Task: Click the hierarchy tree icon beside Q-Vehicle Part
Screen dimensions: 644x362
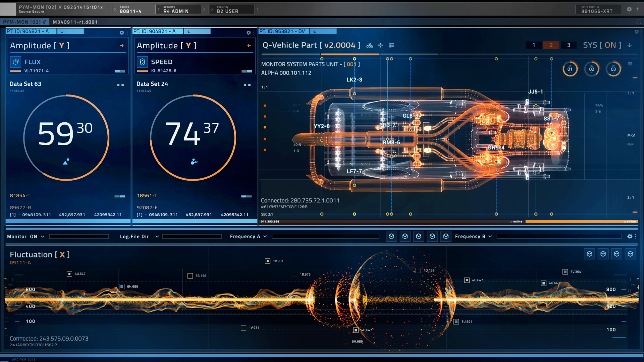Action: click(369, 45)
